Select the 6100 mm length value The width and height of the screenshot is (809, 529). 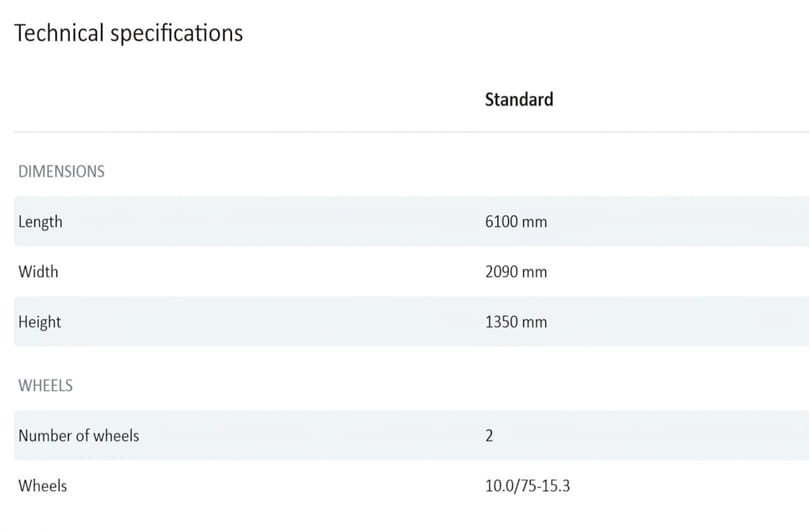click(515, 221)
